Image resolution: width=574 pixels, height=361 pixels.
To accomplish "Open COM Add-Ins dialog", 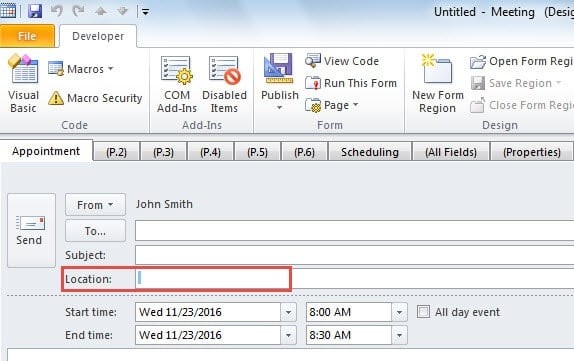I will coord(177,84).
